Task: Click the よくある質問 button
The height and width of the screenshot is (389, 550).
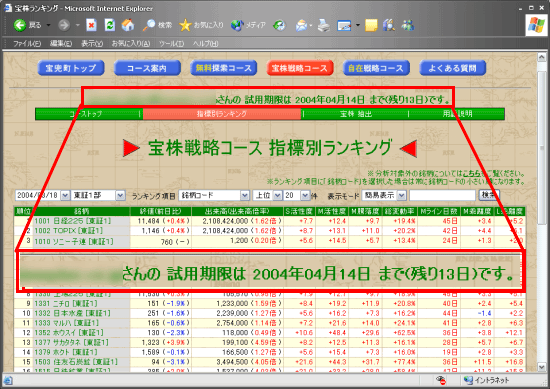Action: (x=452, y=68)
